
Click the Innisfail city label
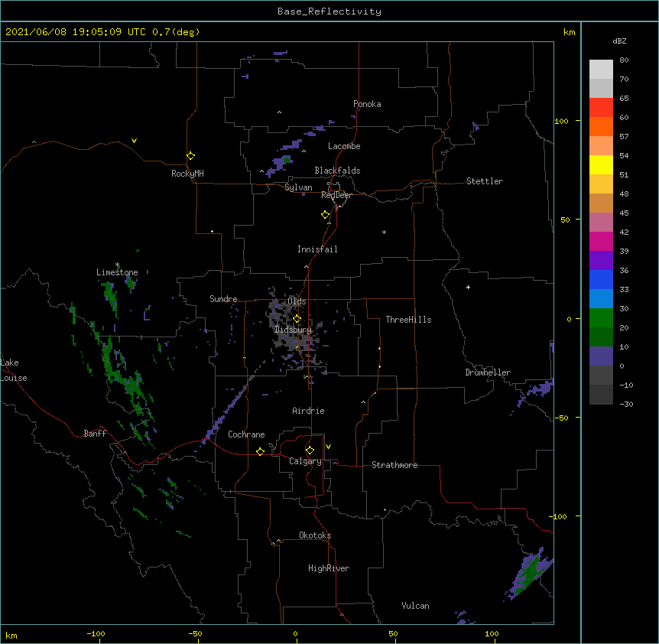pyautogui.click(x=317, y=249)
